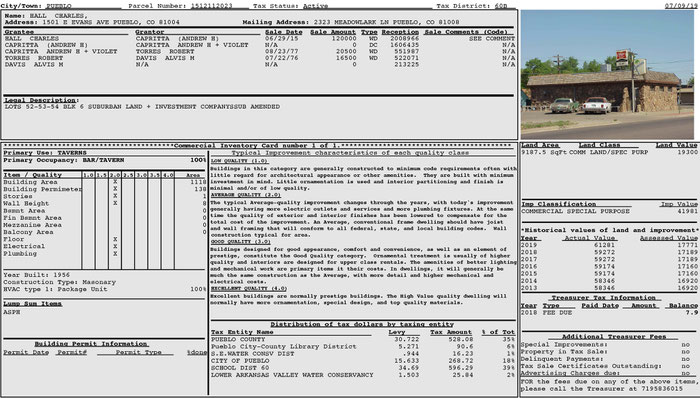Screen dimensions: 700x398
Task: Click Construction Type: Masonary
Action: [59, 282]
